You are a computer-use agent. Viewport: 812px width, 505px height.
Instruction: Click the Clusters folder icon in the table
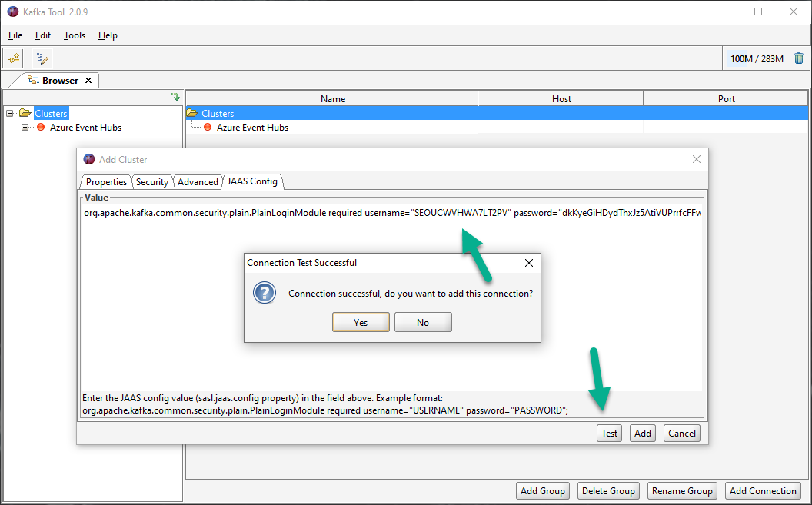192,113
